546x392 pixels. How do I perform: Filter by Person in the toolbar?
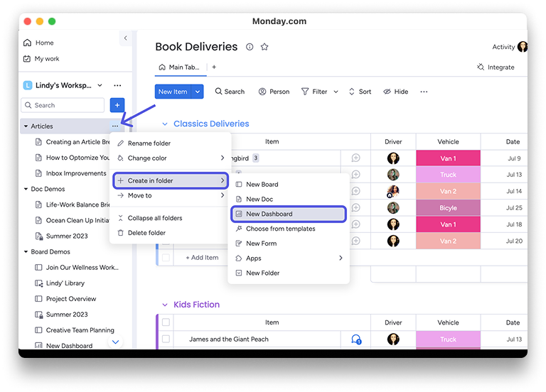tap(274, 92)
